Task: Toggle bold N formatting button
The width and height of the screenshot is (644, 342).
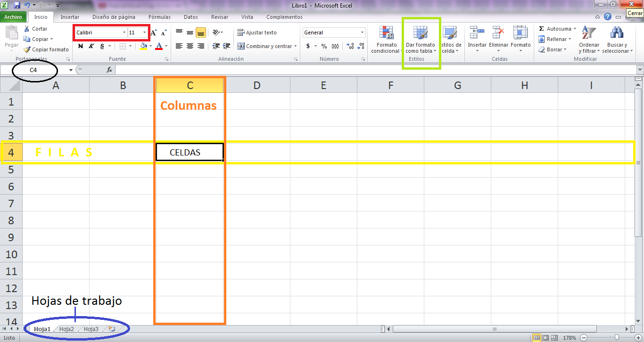Action: [81, 46]
